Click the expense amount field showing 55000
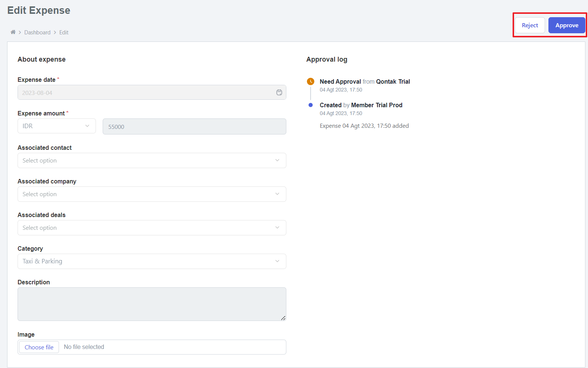588x368 pixels. [x=194, y=127]
